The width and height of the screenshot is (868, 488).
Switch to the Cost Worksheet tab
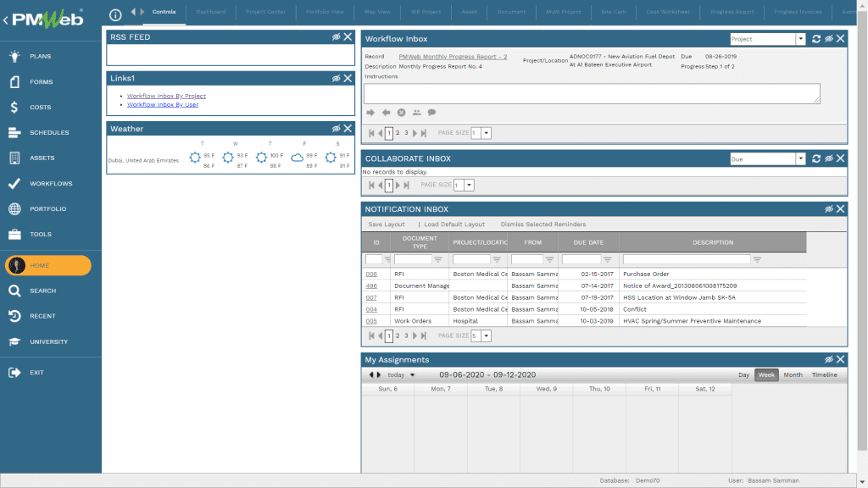668,12
